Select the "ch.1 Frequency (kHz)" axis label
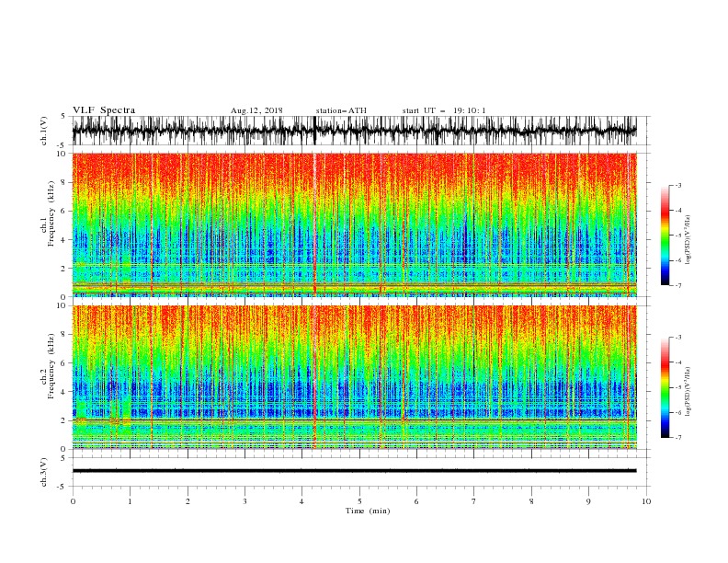Image resolution: width=728 pixels, height=563 pixels. pos(48,224)
